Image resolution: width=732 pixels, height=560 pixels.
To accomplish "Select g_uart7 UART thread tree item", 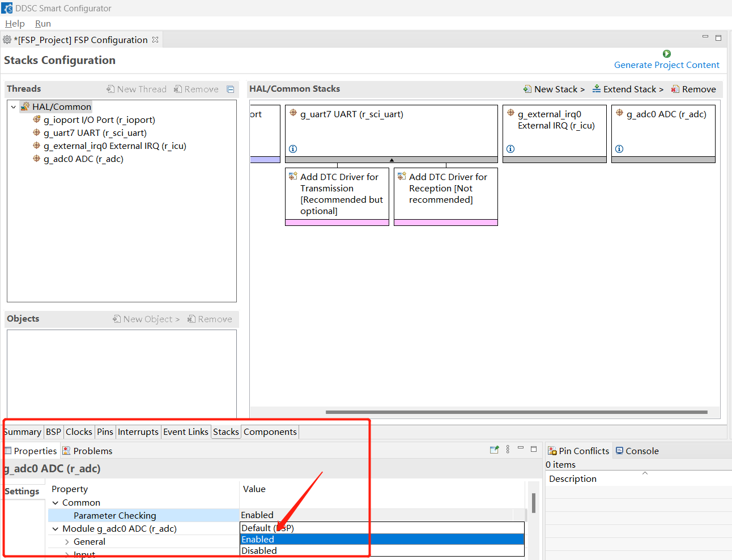I will coord(90,132).
